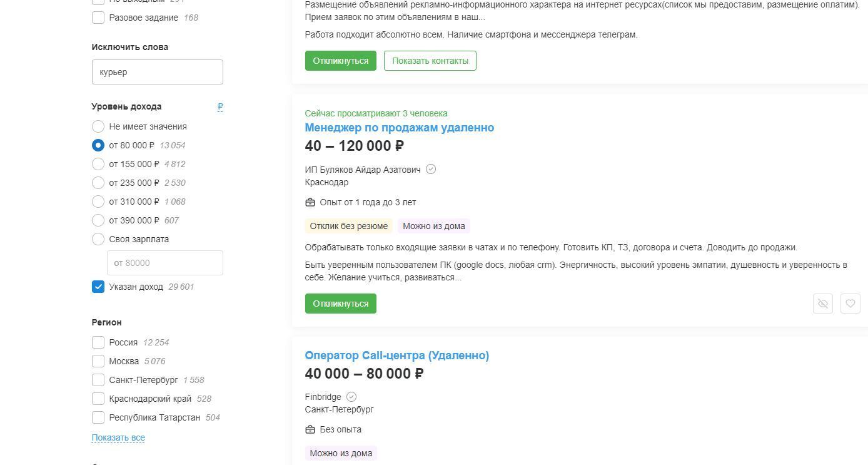Uncheck the 'Указан доход' checkbox
The height and width of the screenshot is (465, 868).
tap(98, 287)
